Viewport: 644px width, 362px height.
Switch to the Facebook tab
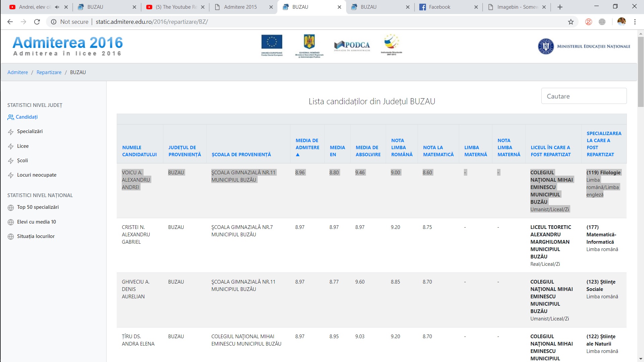(x=440, y=7)
